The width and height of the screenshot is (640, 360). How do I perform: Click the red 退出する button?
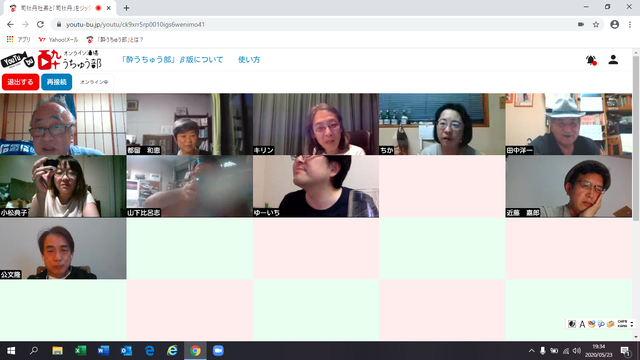point(20,82)
